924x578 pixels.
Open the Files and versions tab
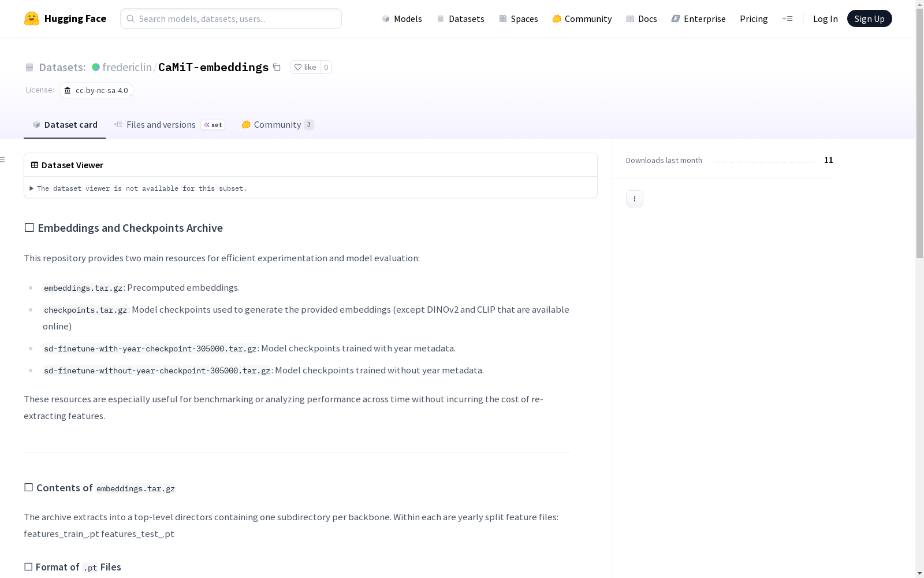tap(169, 125)
